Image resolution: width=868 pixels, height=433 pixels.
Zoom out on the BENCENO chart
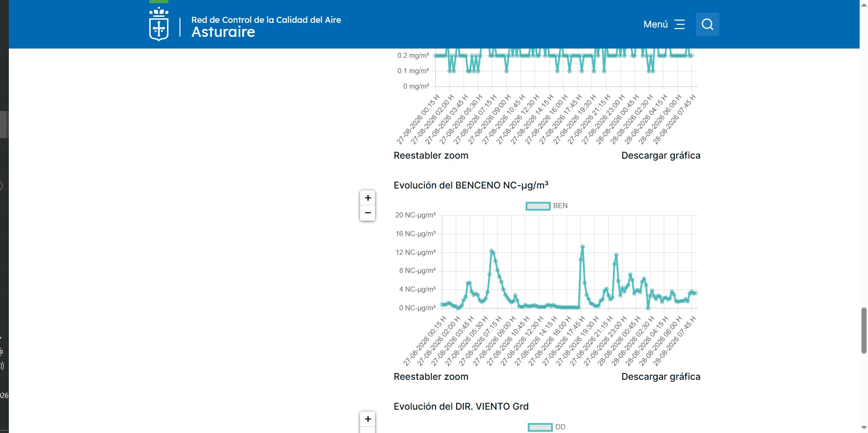(368, 213)
